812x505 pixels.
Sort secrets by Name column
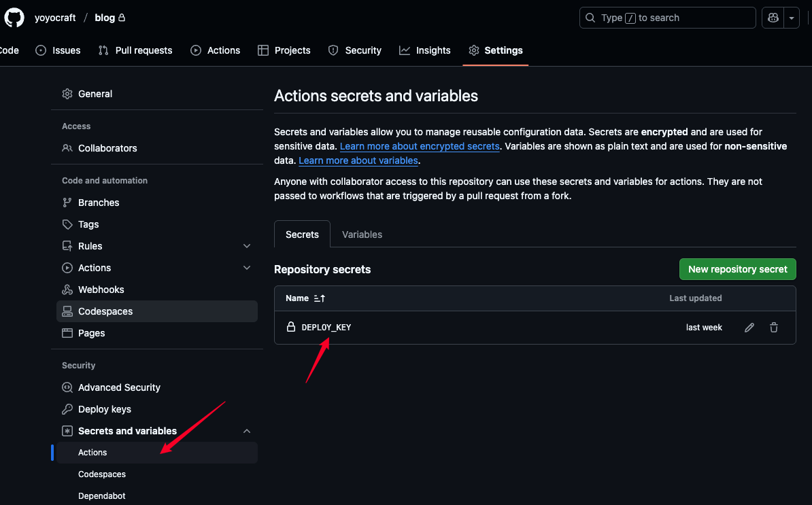[305, 298]
